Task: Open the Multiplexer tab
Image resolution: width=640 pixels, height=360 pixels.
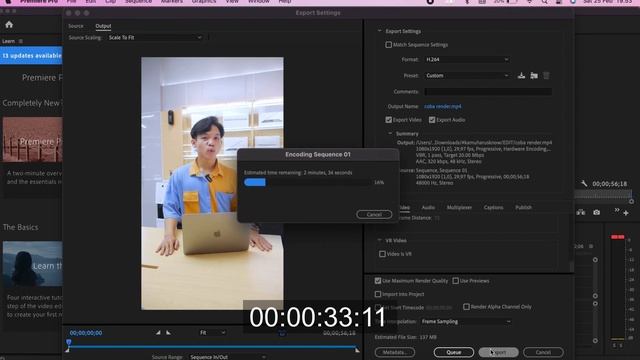Action: coord(459,207)
